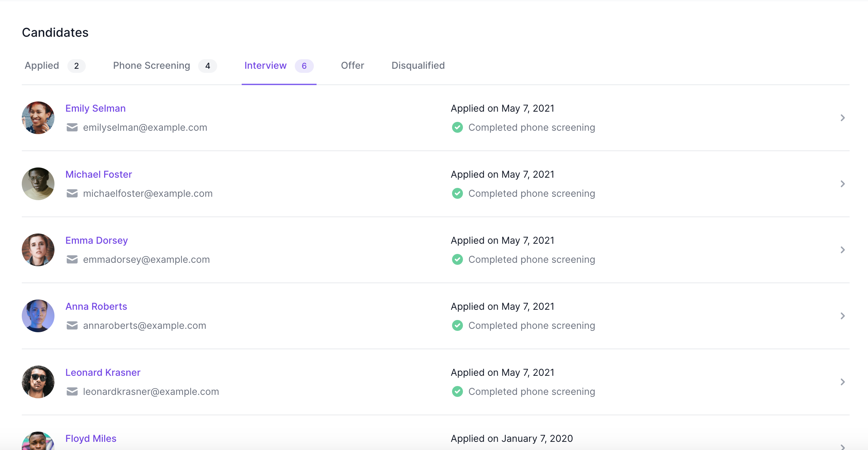Viewport: 868px width, 450px height.
Task: Open Anna Roberts's profile link
Action: [x=96, y=306]
